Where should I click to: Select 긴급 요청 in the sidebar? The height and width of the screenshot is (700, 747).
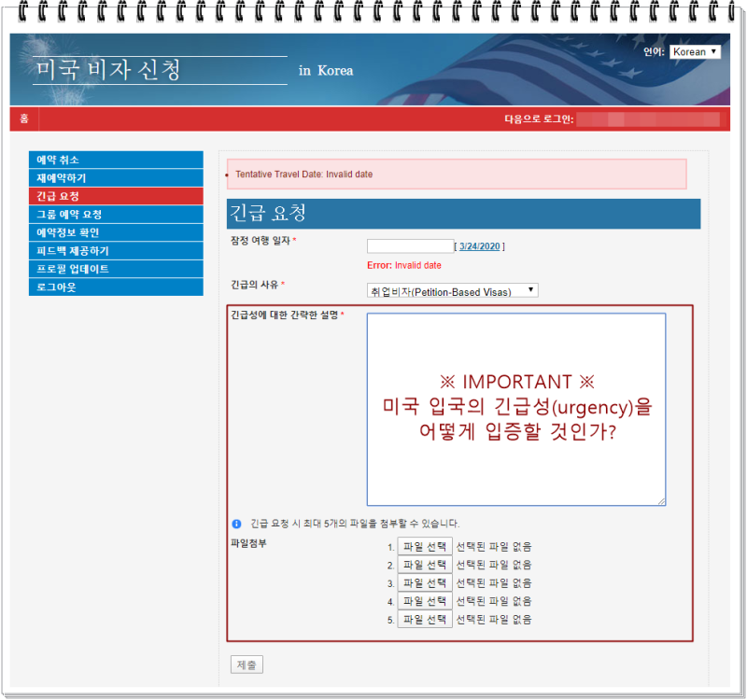pos(116,196)
